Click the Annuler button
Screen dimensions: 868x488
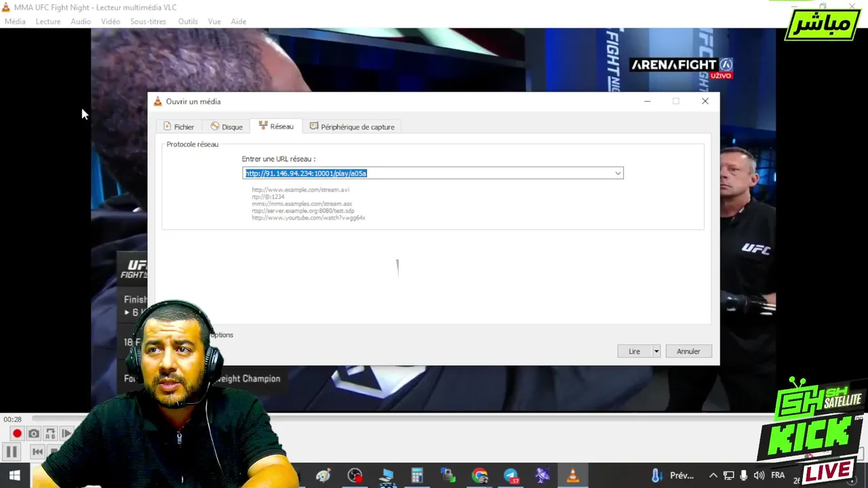pyautogui.click(x=688, y=351)
